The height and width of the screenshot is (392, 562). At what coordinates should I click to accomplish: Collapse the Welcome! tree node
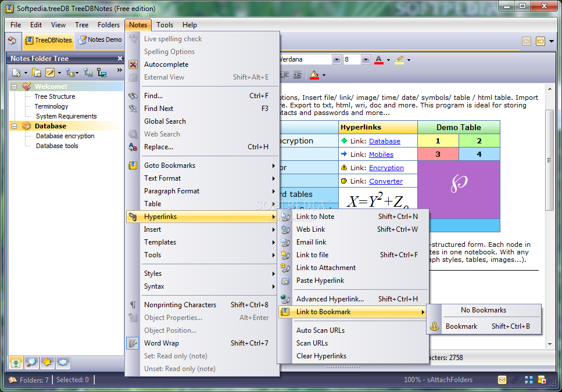15,87
